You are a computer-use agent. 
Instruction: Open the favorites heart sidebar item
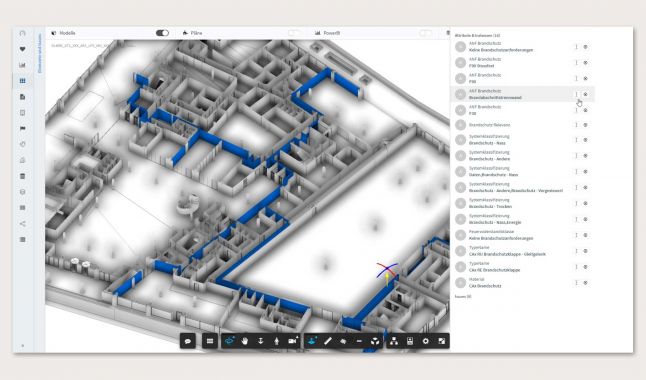point(23,49)
